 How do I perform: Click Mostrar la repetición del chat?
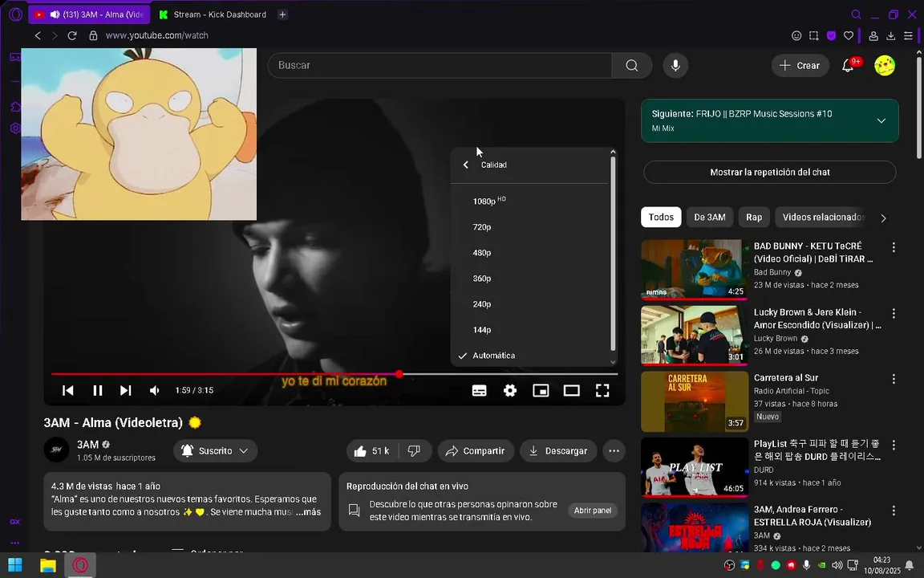[x=770, y=173]
